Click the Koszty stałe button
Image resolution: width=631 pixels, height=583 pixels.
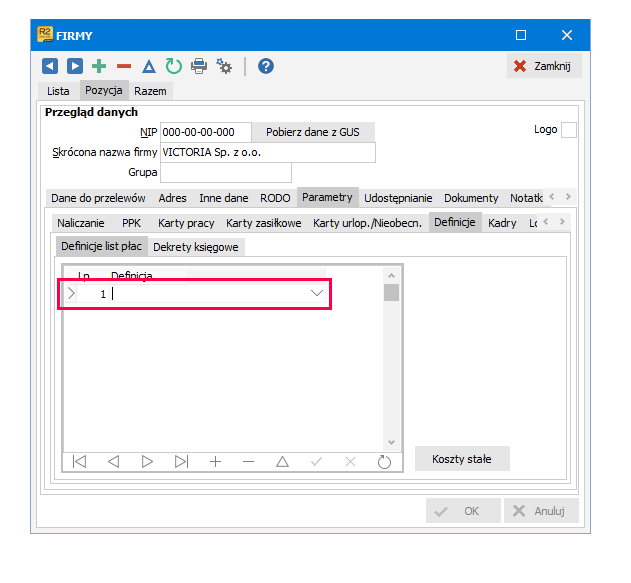coord(462,459)
